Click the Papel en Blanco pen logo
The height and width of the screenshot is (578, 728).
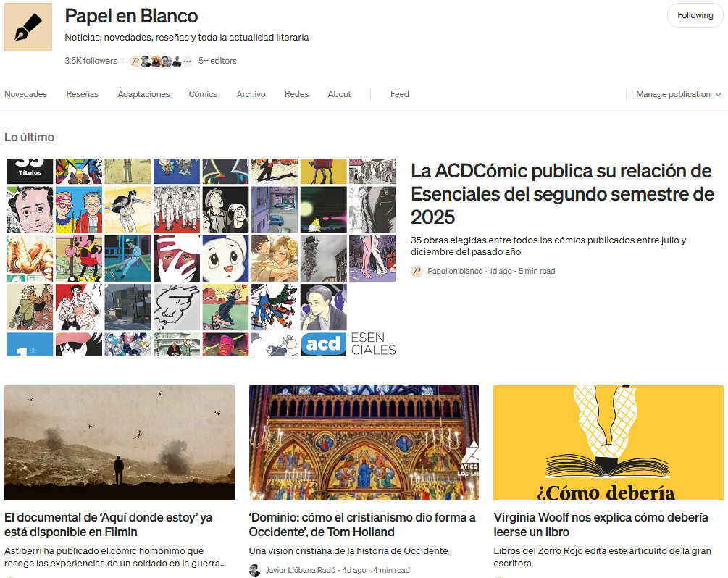point(28,27)
